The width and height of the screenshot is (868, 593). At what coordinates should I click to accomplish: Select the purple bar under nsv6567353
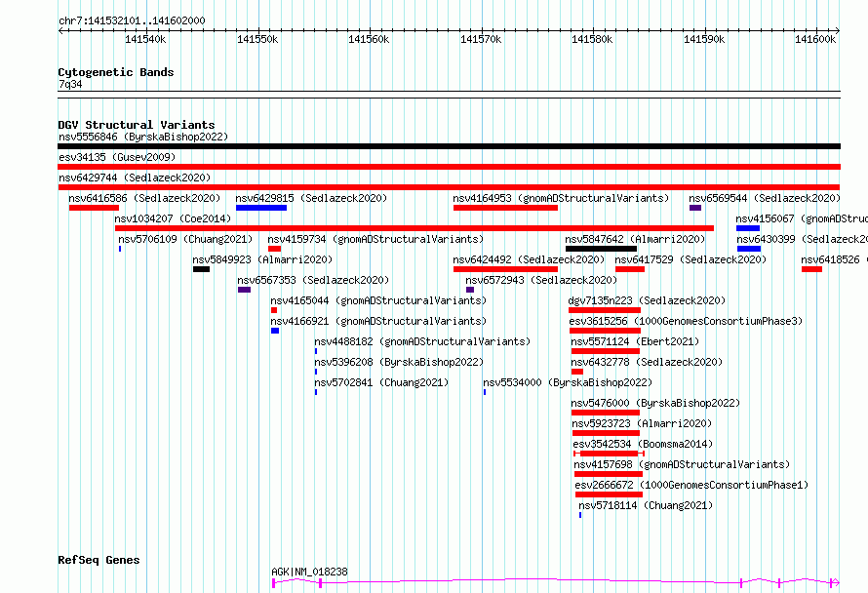click(244, 290)
